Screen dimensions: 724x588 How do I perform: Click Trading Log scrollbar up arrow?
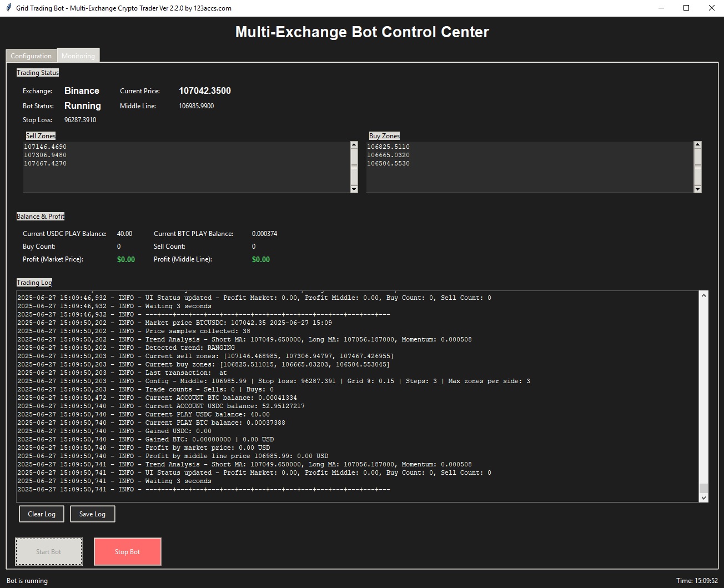click(x=704, y=295)
